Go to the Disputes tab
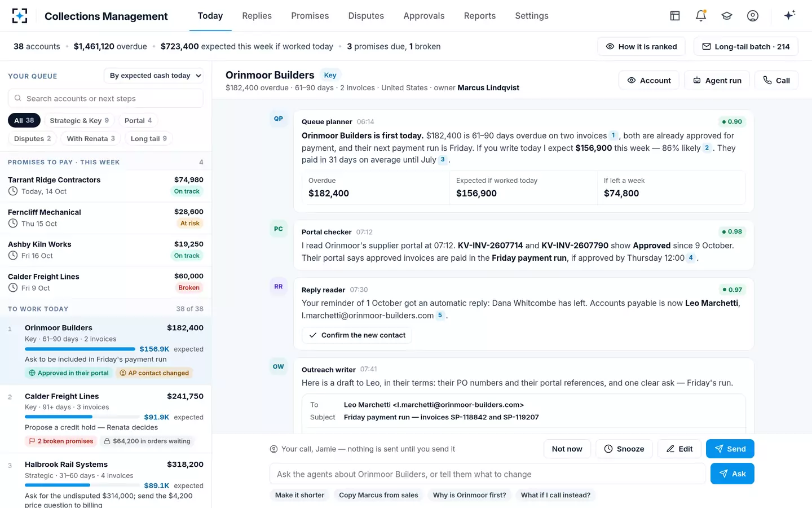Viewport: 812px width, 508px height. [366, 16]
